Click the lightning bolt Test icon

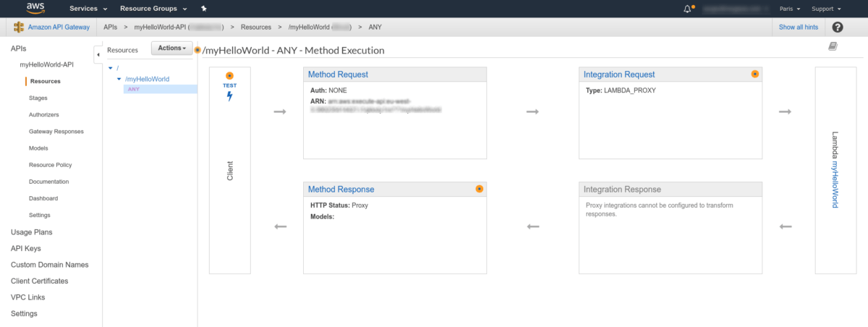tap(230, 96)
